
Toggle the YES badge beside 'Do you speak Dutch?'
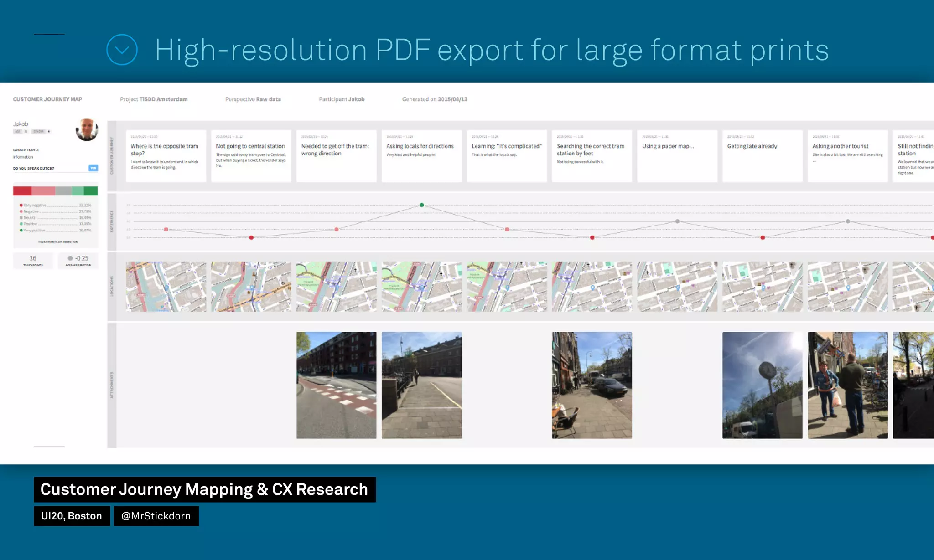pos(93,168)
